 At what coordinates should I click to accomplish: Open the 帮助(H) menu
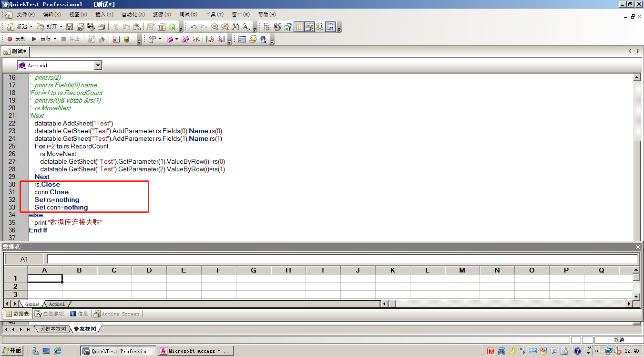click(x=267, y=15)
